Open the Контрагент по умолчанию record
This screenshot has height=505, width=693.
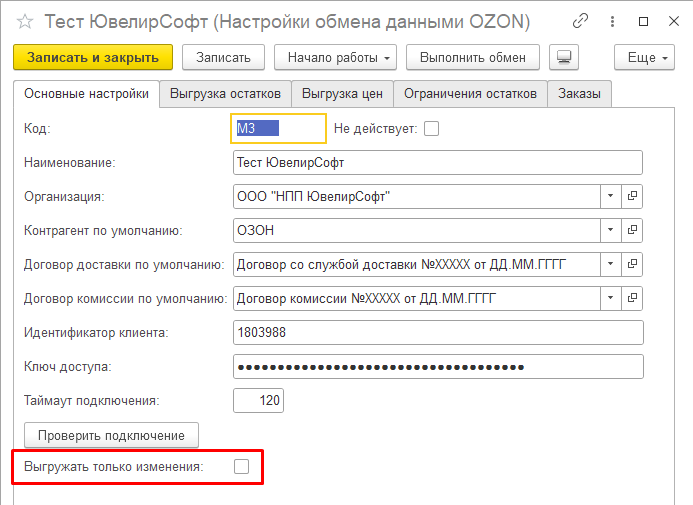(x=632, y=230)
